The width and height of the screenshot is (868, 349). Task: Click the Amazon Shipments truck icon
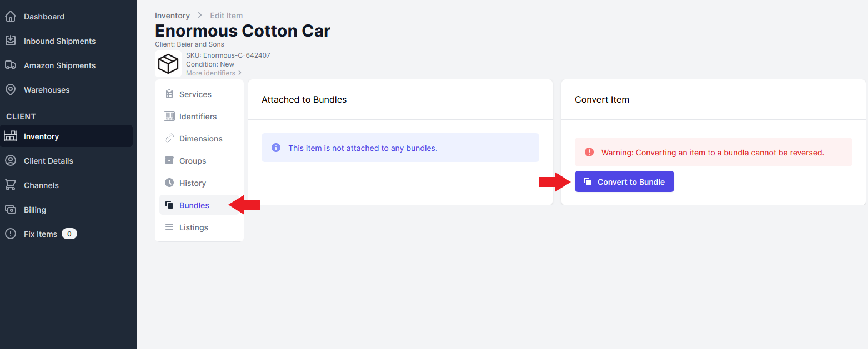(11, 65)
